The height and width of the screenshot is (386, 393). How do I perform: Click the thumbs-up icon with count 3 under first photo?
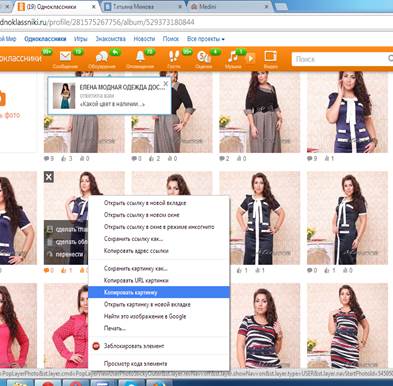click(x=64, y=159)
